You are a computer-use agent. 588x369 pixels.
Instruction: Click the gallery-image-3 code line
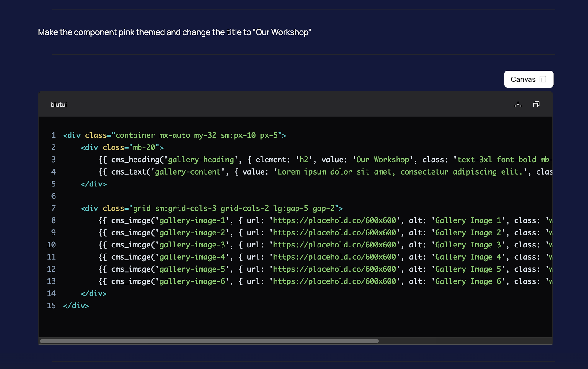[325, 245]
